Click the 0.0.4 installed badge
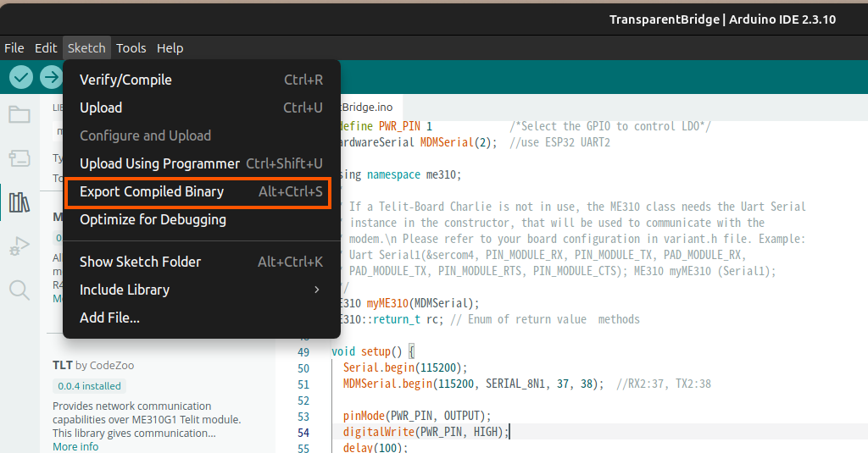 click(x=89, y=386)
